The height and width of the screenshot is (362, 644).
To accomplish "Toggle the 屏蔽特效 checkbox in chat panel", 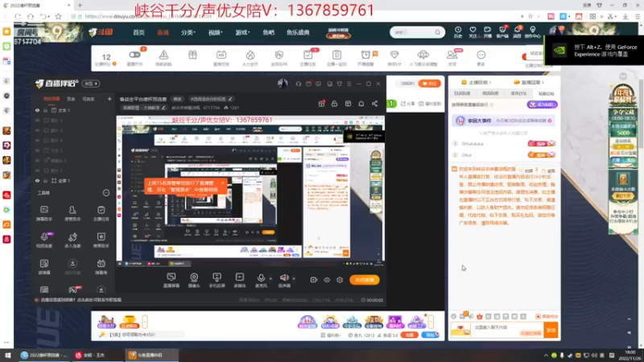I will (x=538, y=316).
